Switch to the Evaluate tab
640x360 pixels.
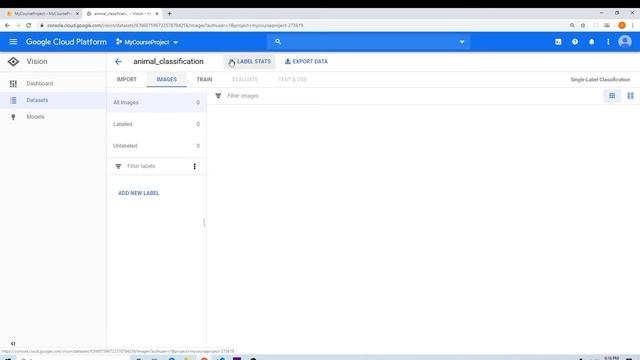tap(245, 79)
